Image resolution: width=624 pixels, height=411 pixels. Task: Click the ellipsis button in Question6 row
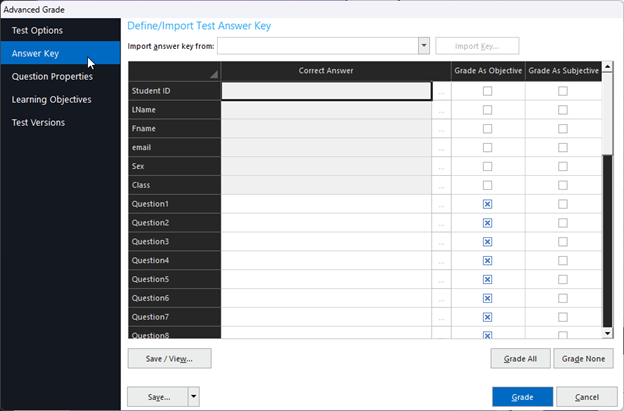tap(441, 298)
